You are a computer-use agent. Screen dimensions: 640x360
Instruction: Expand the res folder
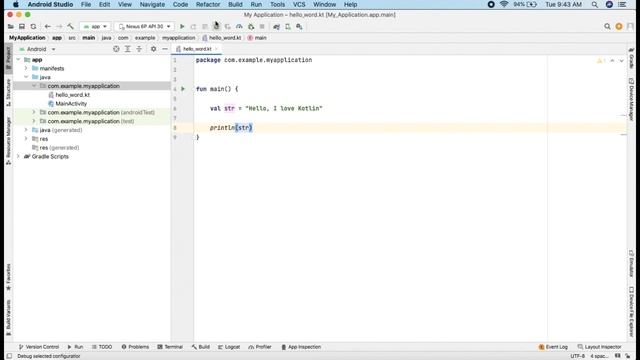tap(26, 139)
